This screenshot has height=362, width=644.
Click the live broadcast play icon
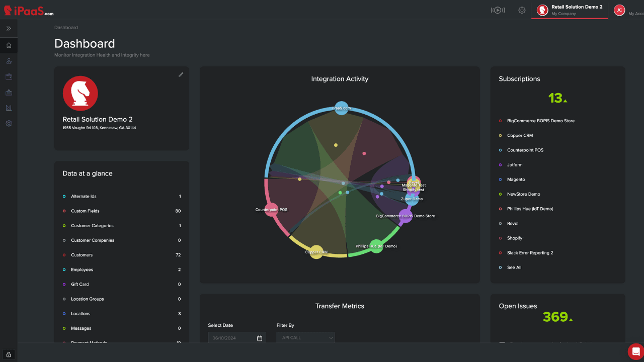[498, 10]
